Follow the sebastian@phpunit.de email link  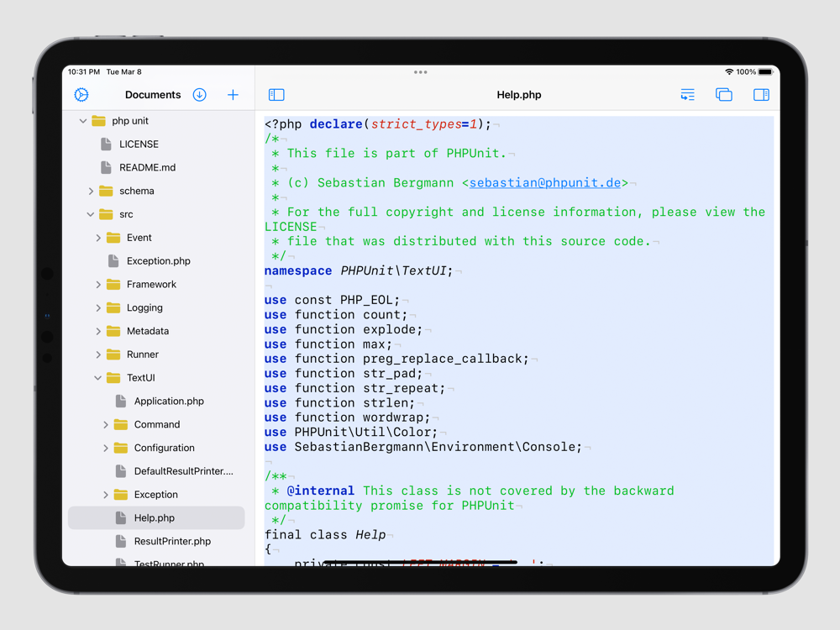[545, 182]
